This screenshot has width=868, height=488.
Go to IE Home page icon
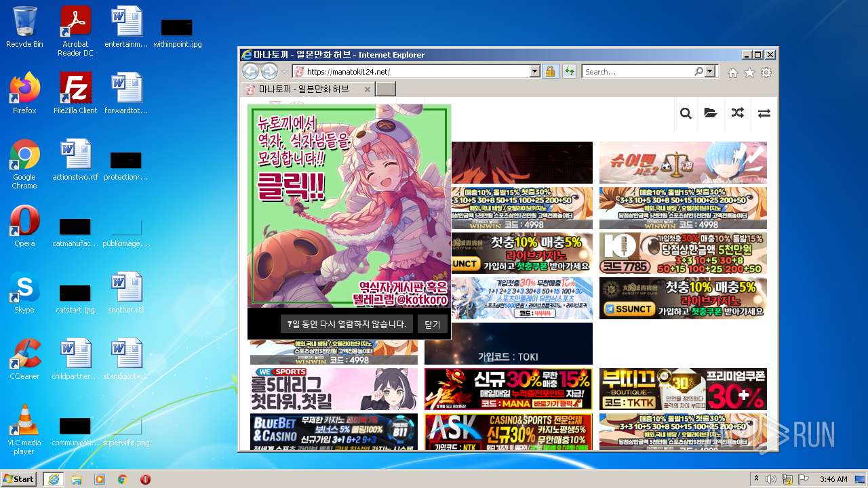coord(732,73)
